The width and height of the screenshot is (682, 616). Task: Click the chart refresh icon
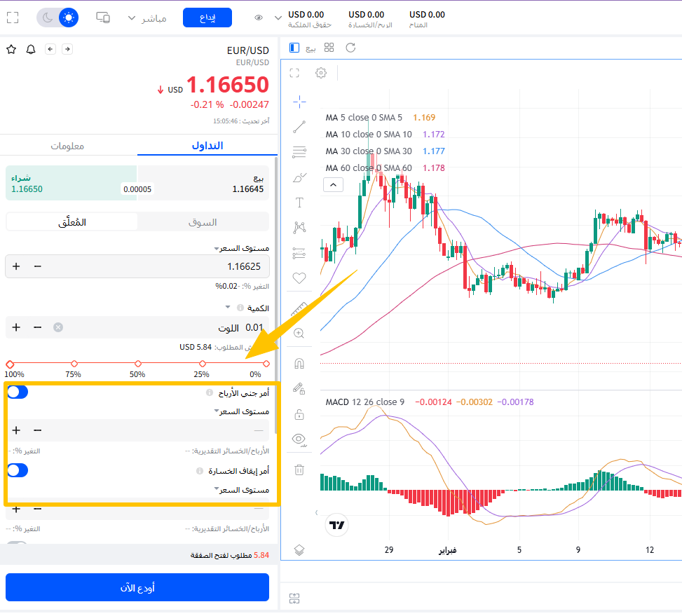point(350,48)
